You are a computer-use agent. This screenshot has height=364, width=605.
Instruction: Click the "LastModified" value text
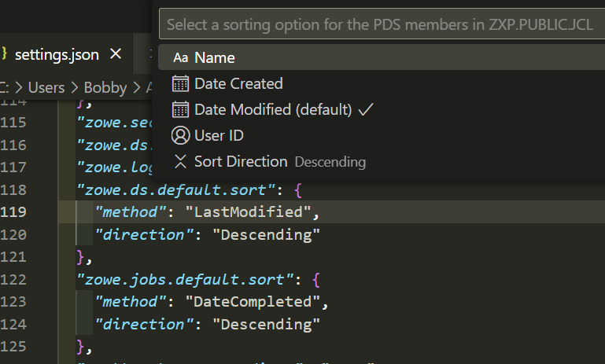(249, 212)
